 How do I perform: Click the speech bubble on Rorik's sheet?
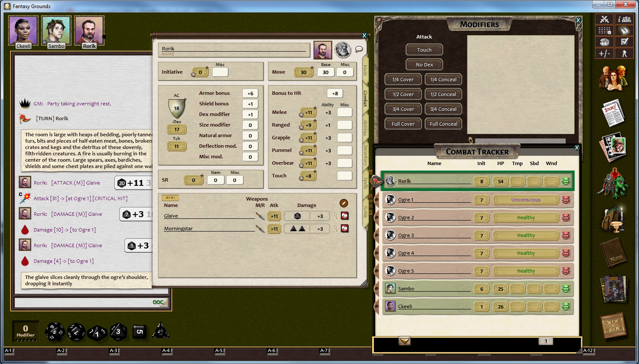[x=359, y=49]
